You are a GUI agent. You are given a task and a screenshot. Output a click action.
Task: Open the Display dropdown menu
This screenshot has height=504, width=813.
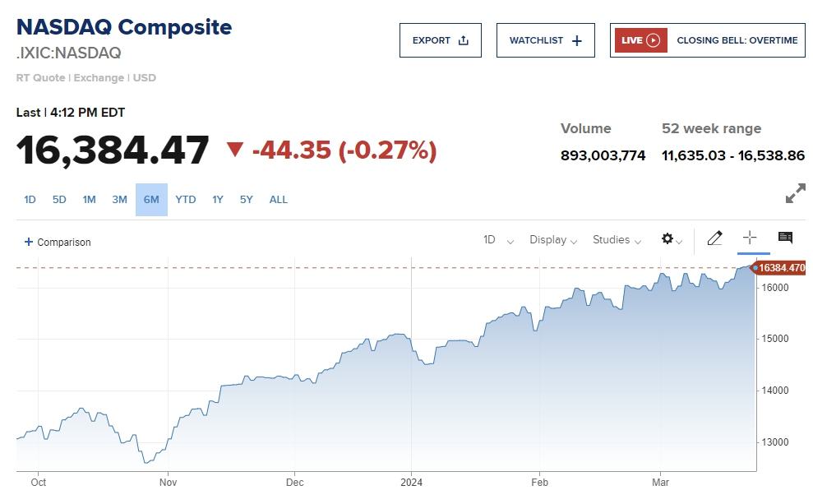click(552, 240)
